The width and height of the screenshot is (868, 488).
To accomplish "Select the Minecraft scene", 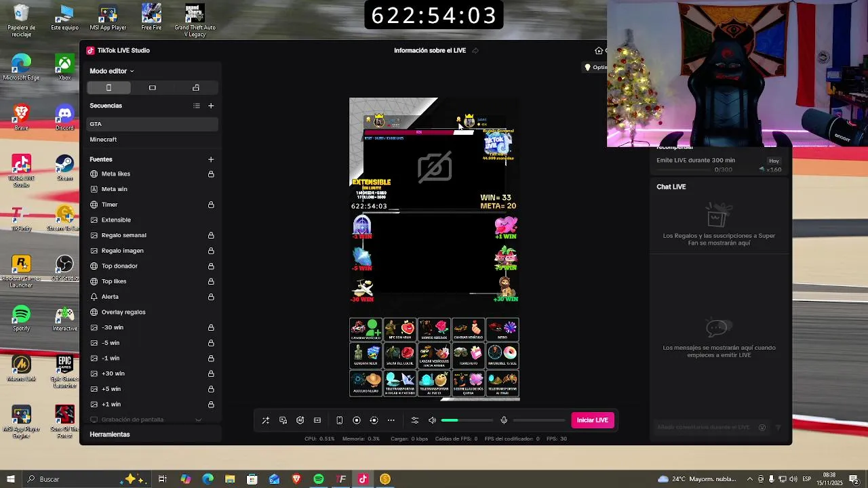I will tap(153, 140).
